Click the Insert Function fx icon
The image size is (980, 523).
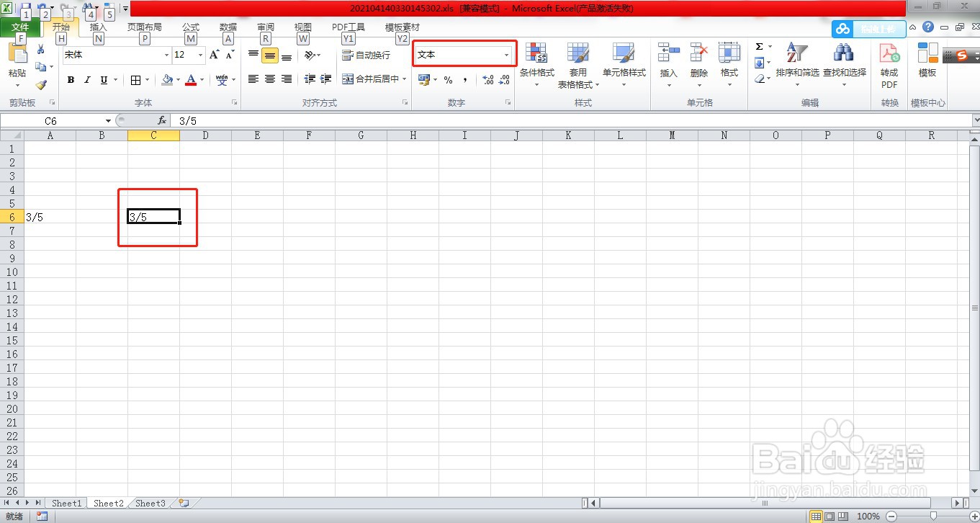point(162,121)
